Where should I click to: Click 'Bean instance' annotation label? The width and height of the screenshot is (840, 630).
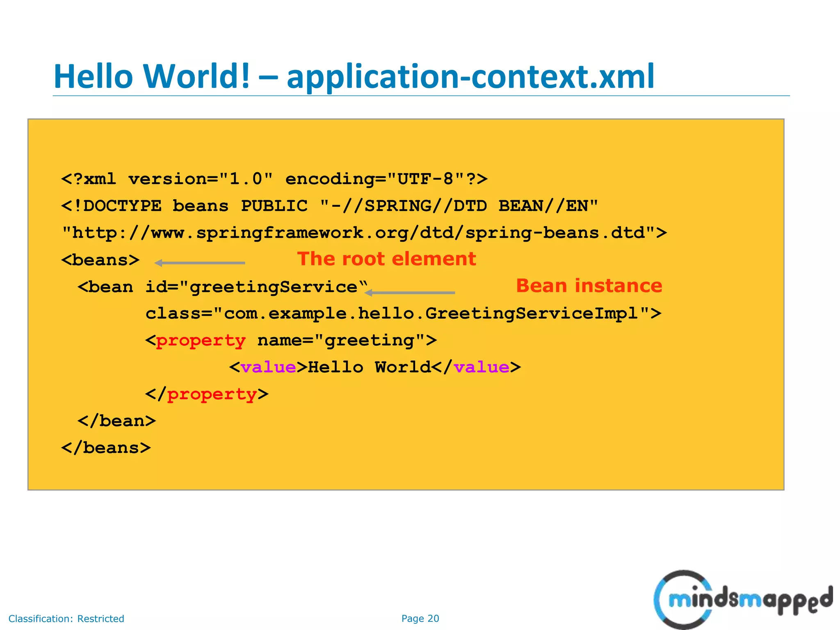pos(589,286)
